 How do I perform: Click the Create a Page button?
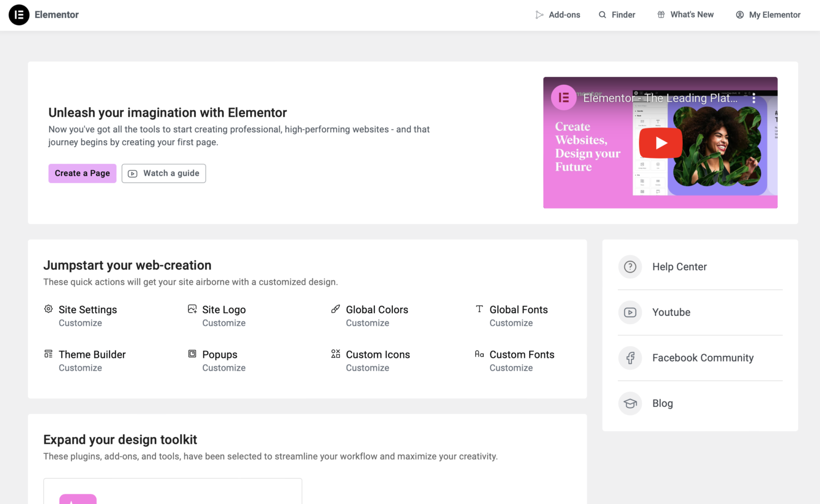pyautogui.click(x=82, y=173)
